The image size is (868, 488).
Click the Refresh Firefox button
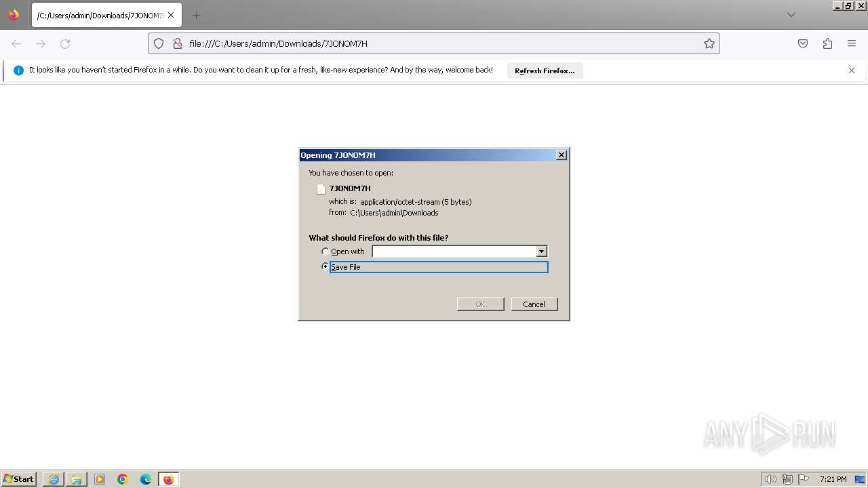tap(545, 70)
